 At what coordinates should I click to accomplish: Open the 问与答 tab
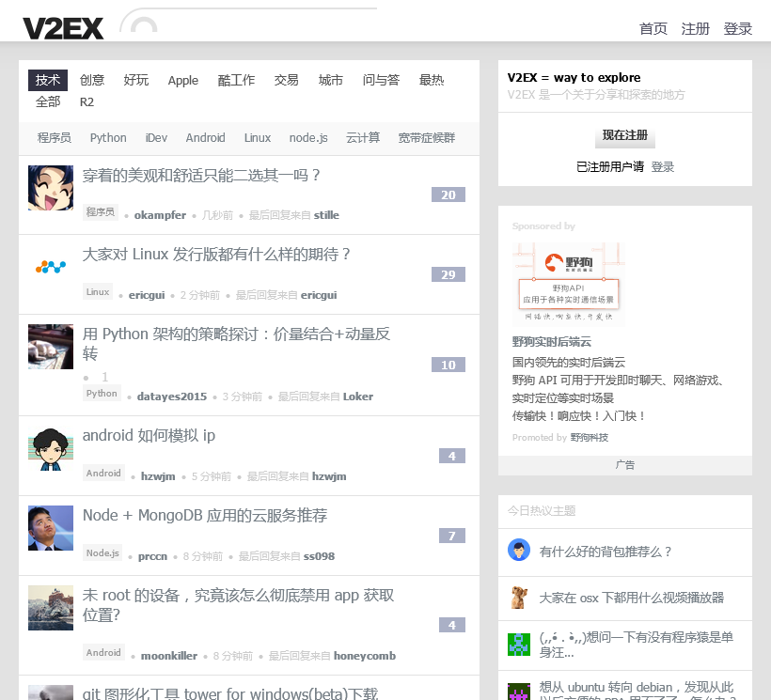(381, 80)
